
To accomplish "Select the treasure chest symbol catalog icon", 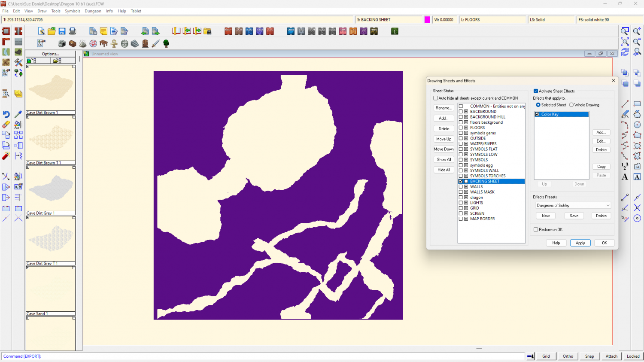I will click(73, 43).
